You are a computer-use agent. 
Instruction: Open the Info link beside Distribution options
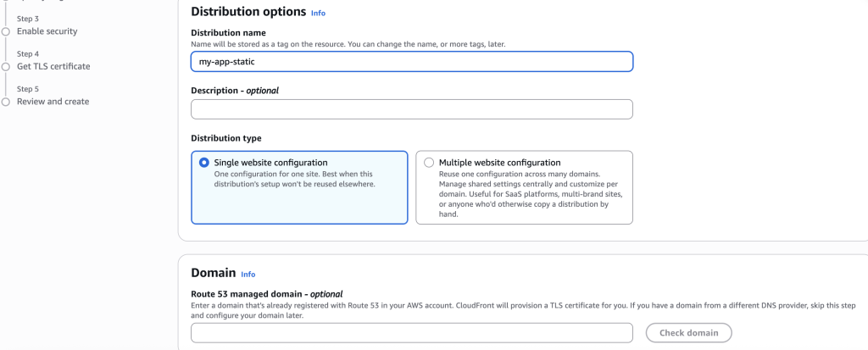[x=319, y=13]
